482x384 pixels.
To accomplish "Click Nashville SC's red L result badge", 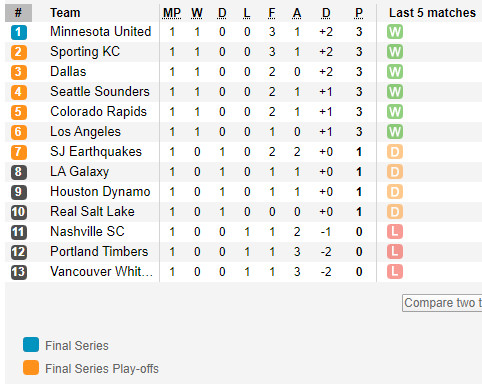I will click(395, 232).
